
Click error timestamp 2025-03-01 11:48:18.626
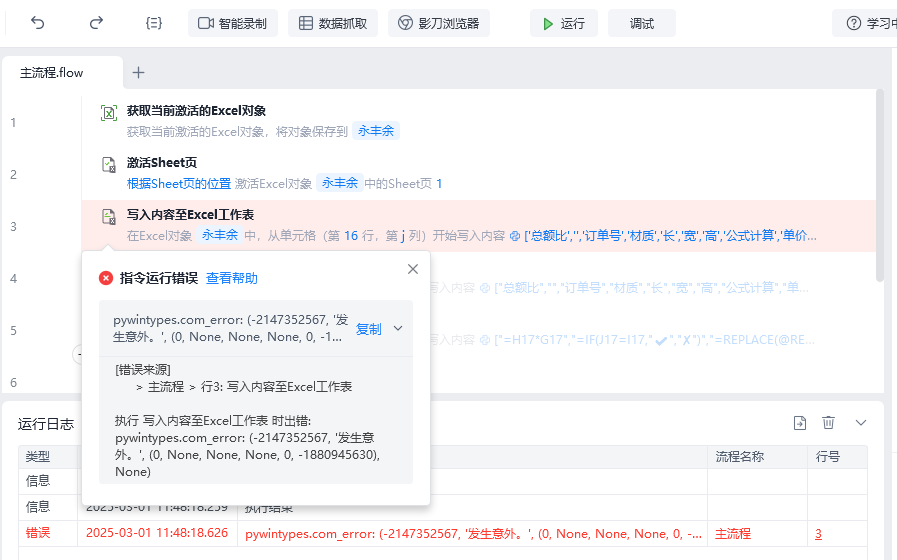click(x=157, y=533)
